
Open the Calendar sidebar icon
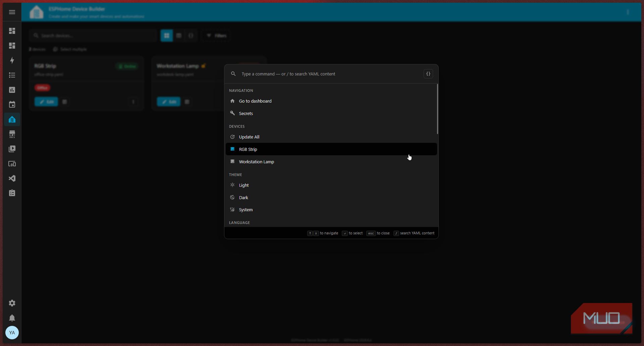(12, 105)
